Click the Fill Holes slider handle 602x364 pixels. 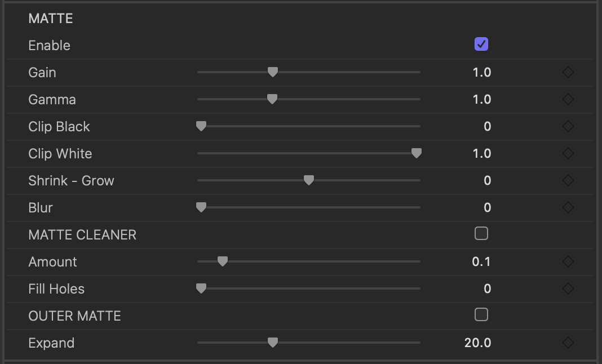click(x=201, y=288)
